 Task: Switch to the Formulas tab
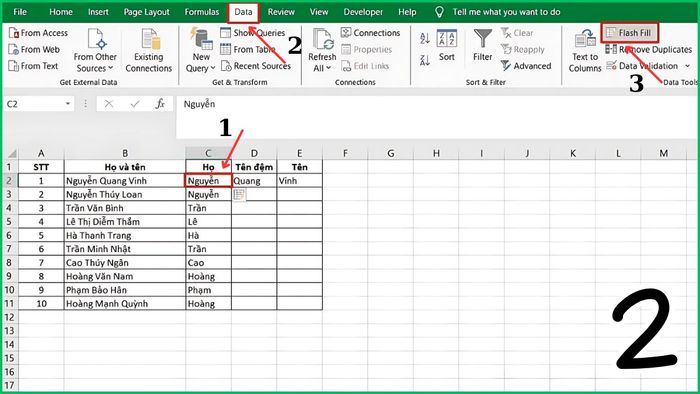pos(202,12)
